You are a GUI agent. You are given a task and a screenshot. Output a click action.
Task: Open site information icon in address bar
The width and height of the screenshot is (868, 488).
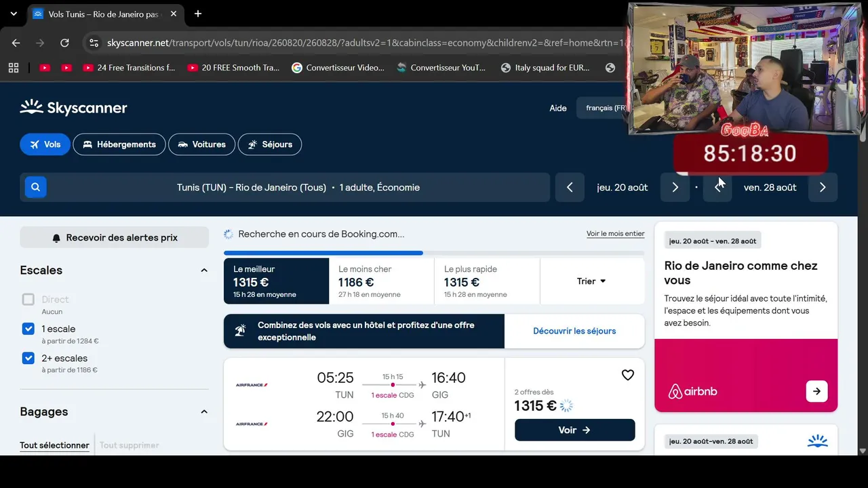point(94,43)
